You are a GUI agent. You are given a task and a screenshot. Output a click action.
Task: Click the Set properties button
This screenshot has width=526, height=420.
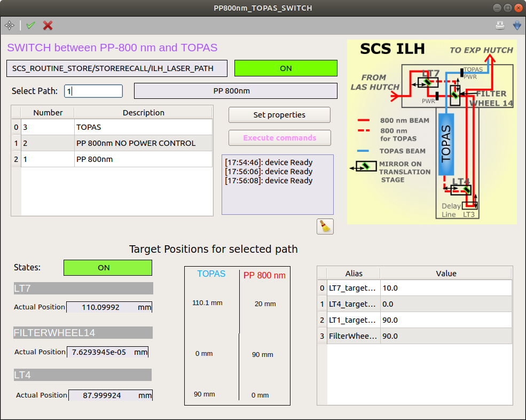(279, 115)
